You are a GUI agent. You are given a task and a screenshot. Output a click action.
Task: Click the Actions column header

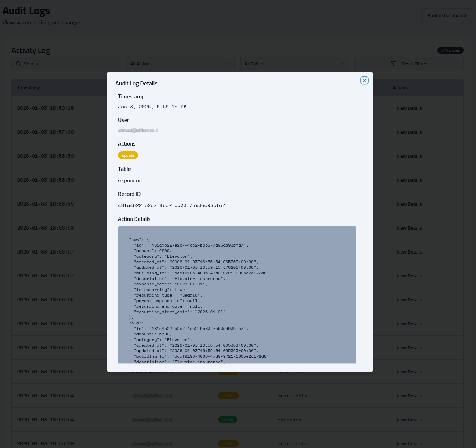[400, 88]
